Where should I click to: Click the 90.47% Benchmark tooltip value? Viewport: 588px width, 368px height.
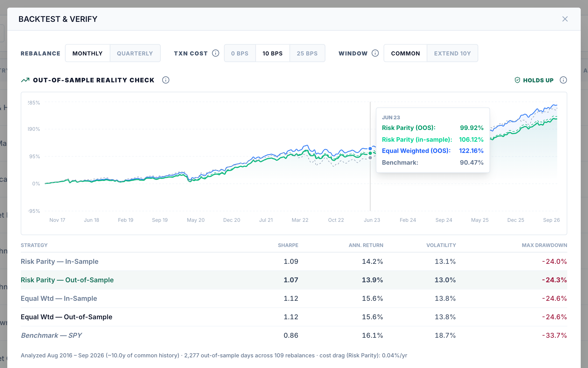pos(472,162)
